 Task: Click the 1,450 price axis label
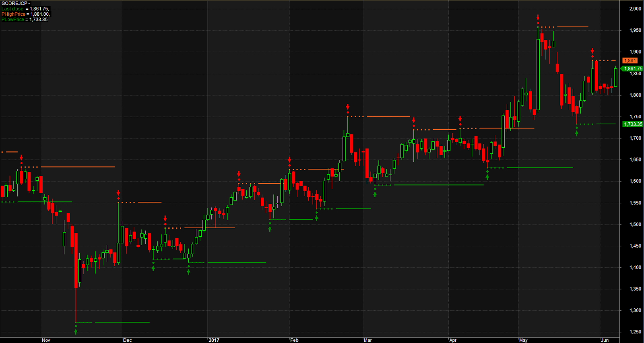pyautogui.click(x=635, y=246)
